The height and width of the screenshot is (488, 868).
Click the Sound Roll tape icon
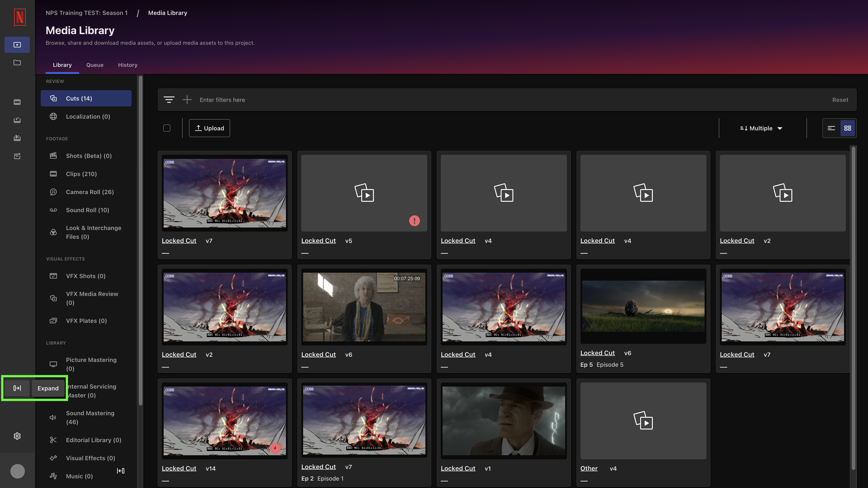(53, 210)
